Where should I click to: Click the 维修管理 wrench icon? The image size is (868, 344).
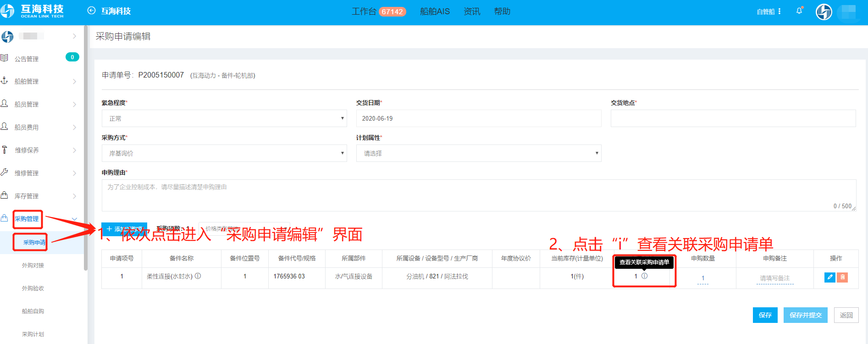coord(5,172)
